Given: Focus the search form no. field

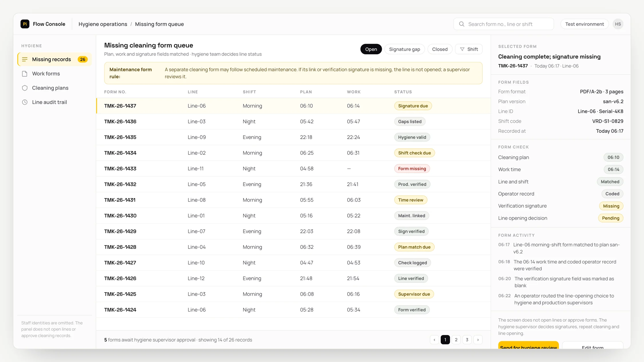Looking at the screenshot, I should 504,24.
